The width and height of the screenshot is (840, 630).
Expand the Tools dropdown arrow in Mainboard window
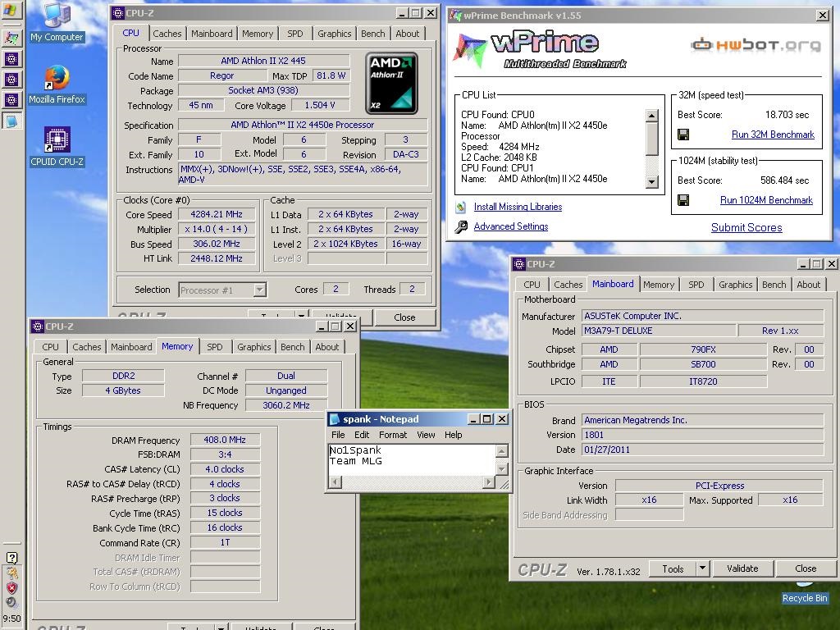703,568
